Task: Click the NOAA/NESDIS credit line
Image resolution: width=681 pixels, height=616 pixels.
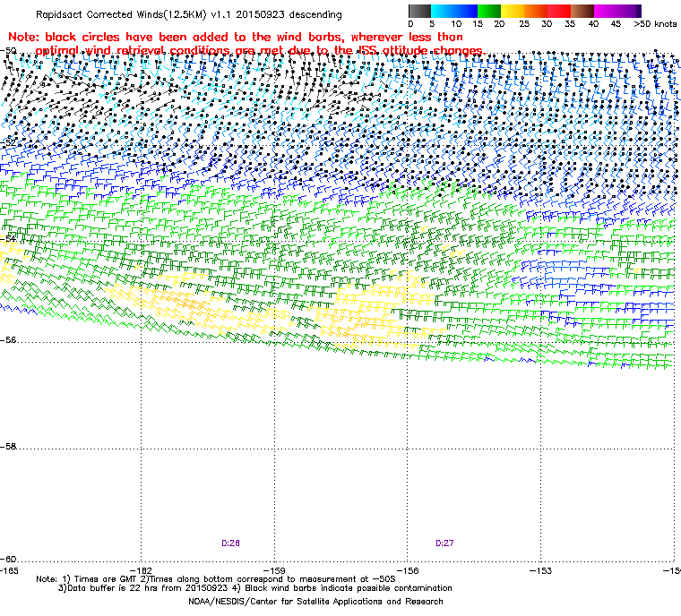Action: [x=315, y=602]
